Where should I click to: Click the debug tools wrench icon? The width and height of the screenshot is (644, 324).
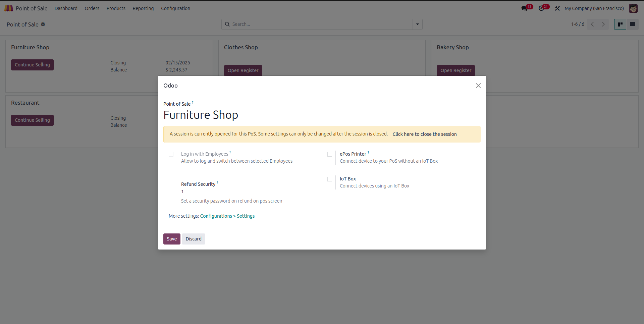(557, 8)
